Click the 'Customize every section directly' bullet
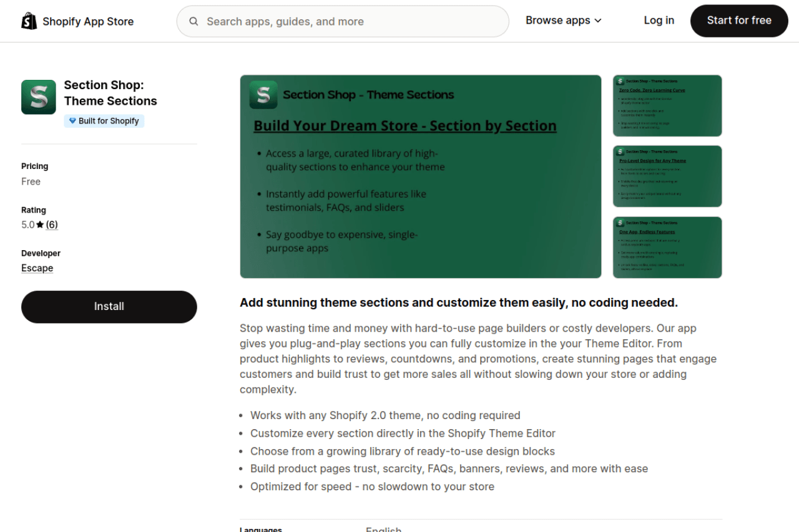The height and width of the screenshot is (532, 799). click(x=403, y=433)
